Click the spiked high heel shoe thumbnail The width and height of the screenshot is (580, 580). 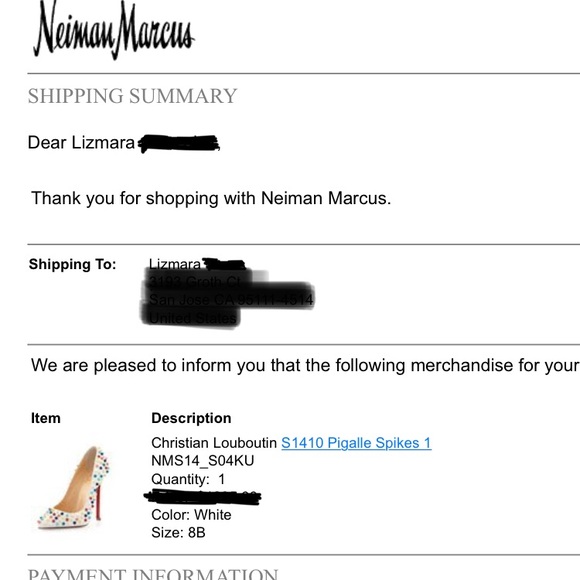[x=73, y=488]
